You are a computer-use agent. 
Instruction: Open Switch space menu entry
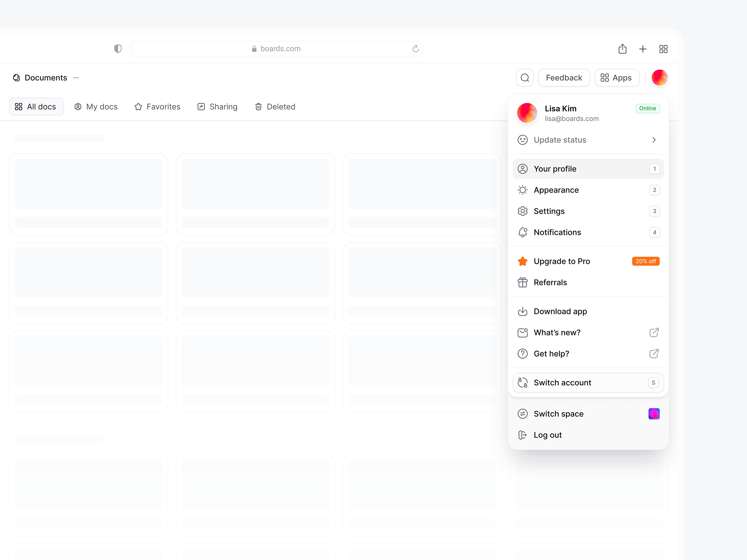point(559,413)
